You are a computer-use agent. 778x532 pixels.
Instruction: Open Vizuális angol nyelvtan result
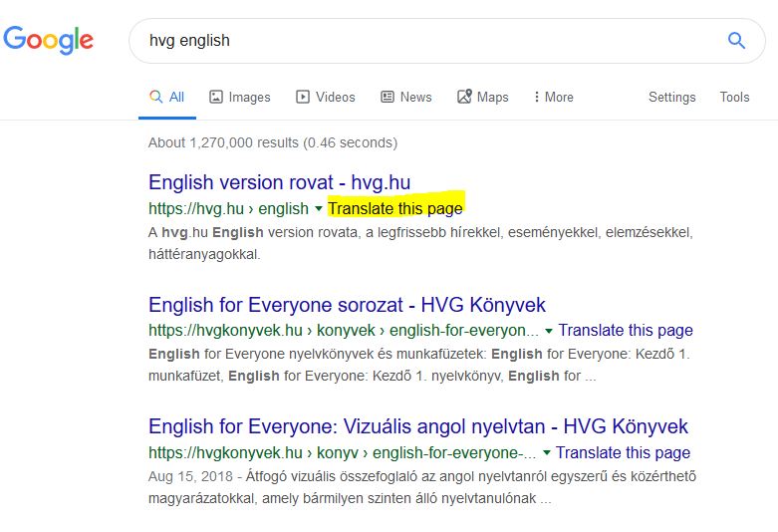(418, 426)
